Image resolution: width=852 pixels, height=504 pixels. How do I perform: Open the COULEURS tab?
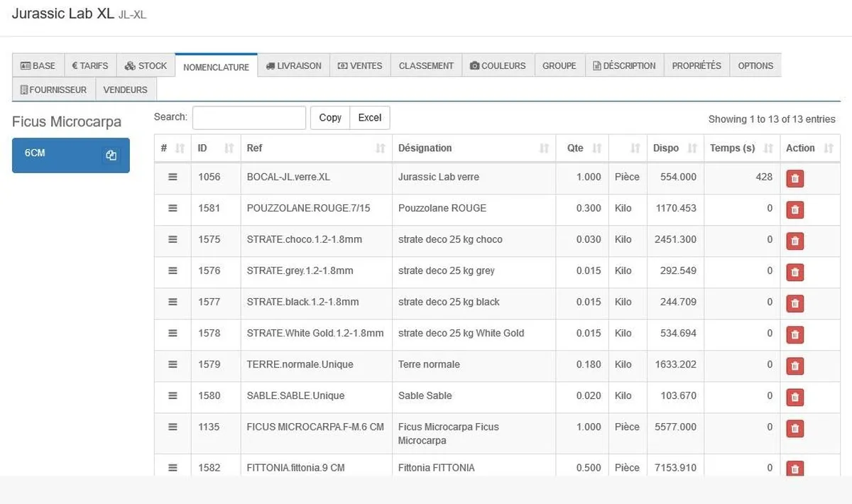click(498, 66)
